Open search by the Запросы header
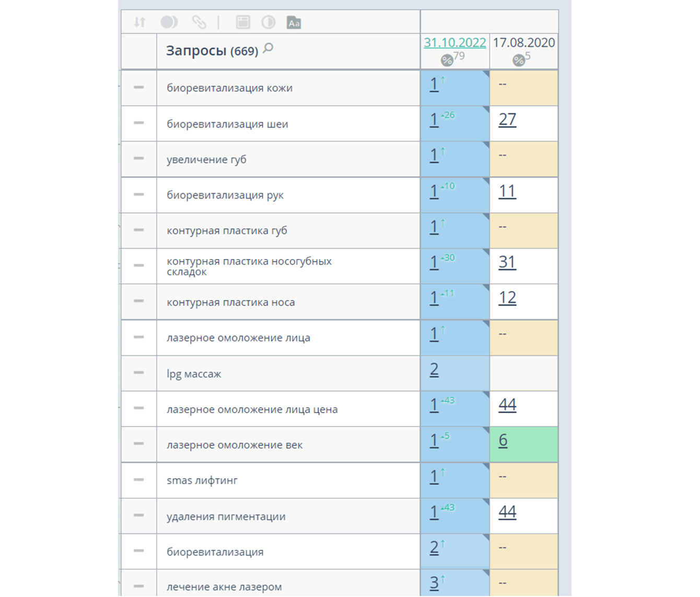 (269, 49)
